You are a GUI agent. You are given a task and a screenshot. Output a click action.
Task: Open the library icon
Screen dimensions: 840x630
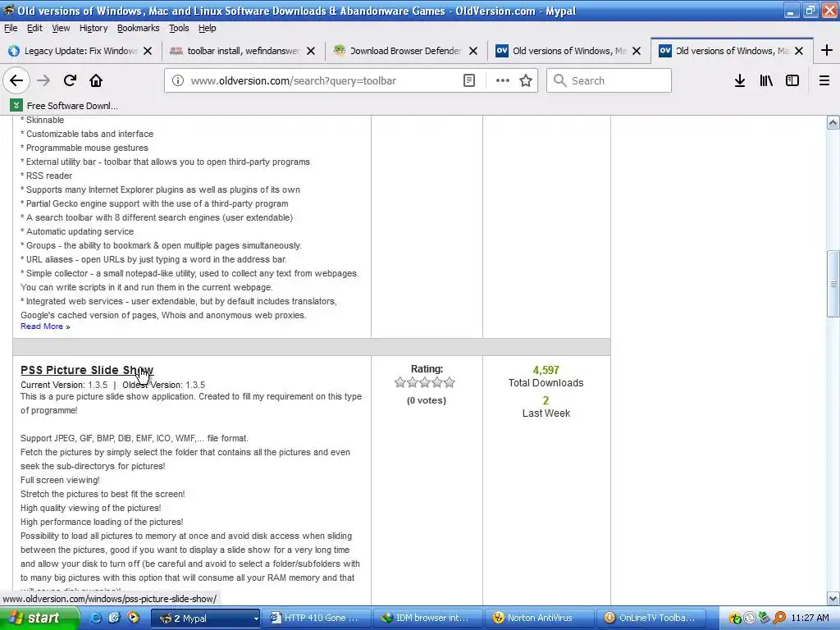coord(766,80)
